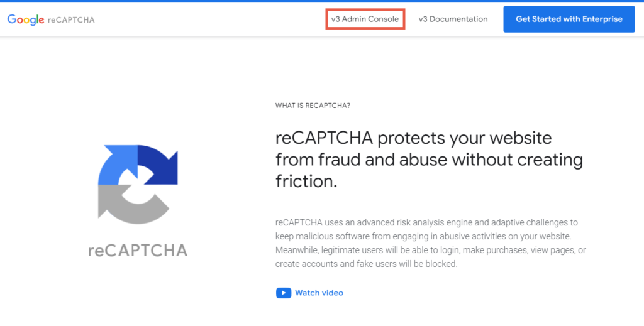Click the headline line starting "reCAPTCHA protects"
644x326 pixels.
(414, 138)
